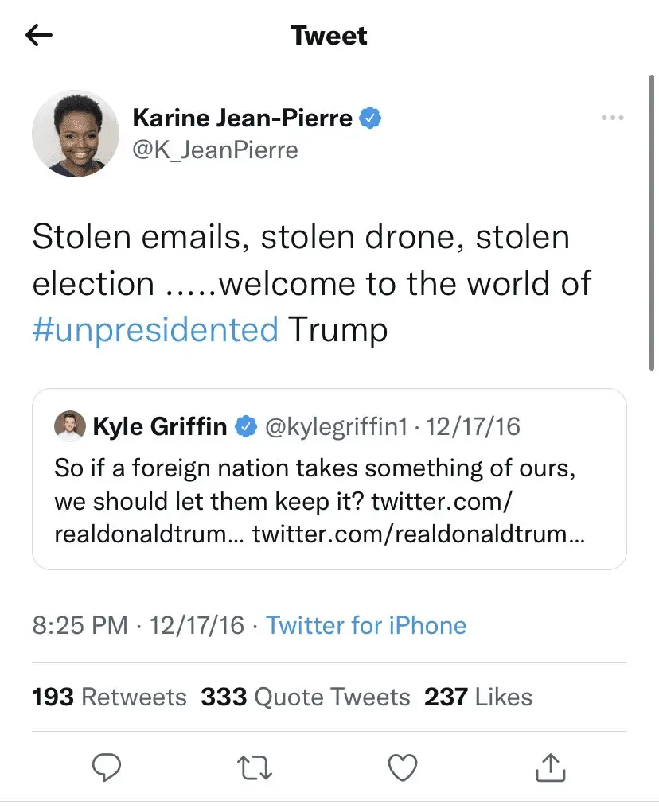The image size is (659, 812).
Task: Go back using the left arrow
Action: click(x=39, y=36)
